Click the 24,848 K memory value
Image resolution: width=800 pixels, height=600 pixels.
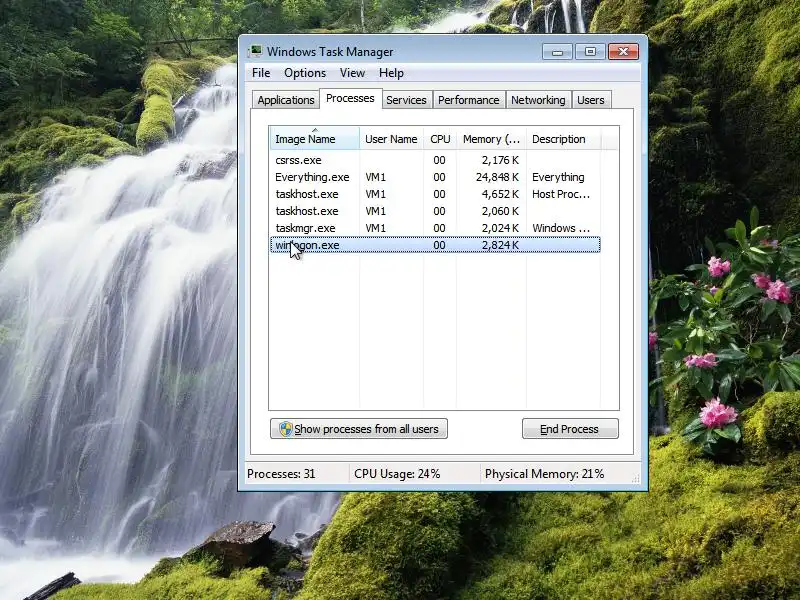[497, 177]
